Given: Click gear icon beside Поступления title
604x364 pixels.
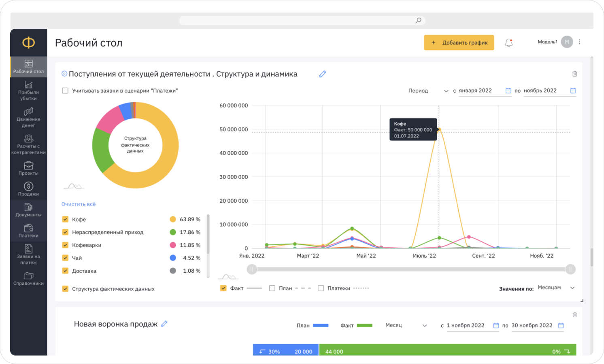Looking at the screenshot, I should 64,74.
